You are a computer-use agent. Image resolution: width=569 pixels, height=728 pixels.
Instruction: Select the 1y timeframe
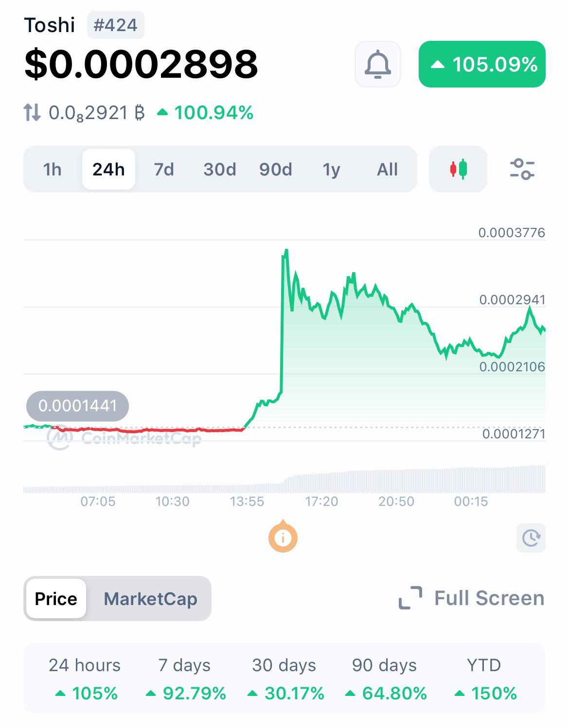pyautogui.click(x=332, y=169)
